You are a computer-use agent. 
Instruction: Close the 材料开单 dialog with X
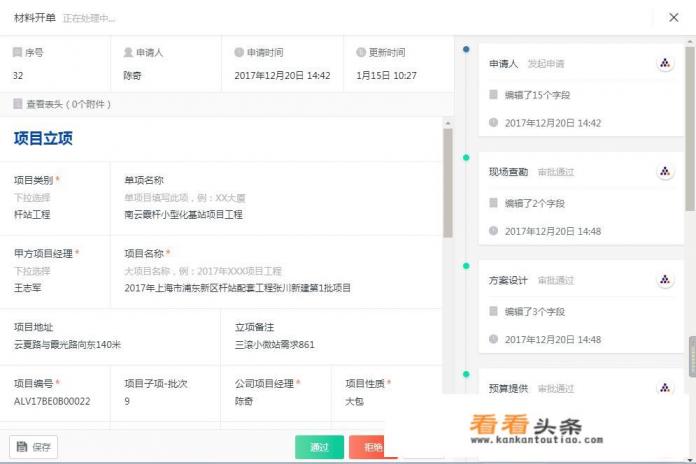(673, 17)
